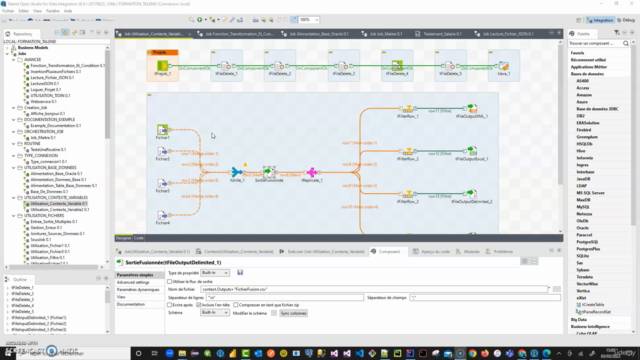
Task: Expand tFileDelete_1 in the Outline
Action: [x=7, y=288]
